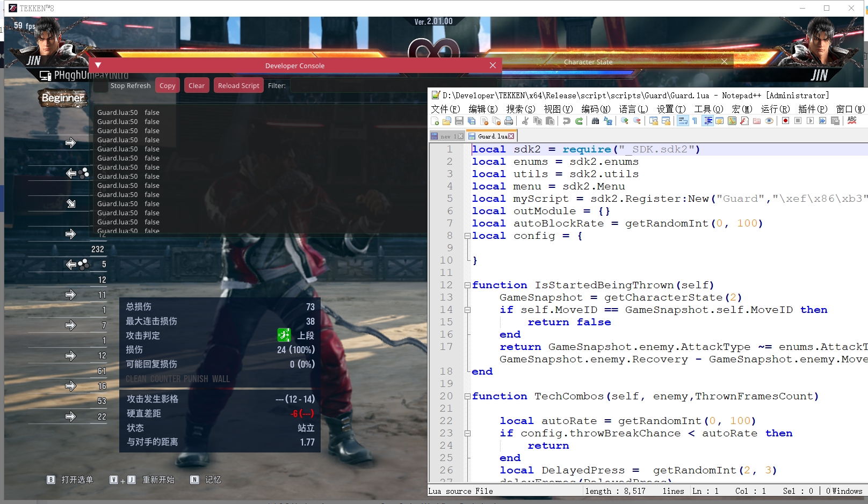868x504 pixels.
Task: Click the Paste icon in Notepad++ toolbar
Action: pyautogui.click(x=550, y=121)
